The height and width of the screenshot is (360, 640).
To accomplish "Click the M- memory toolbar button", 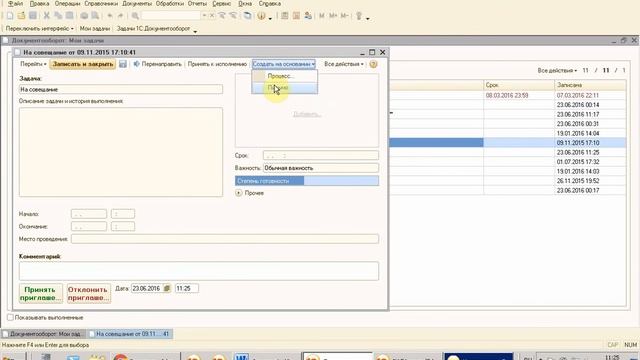I will click(344, 16).
